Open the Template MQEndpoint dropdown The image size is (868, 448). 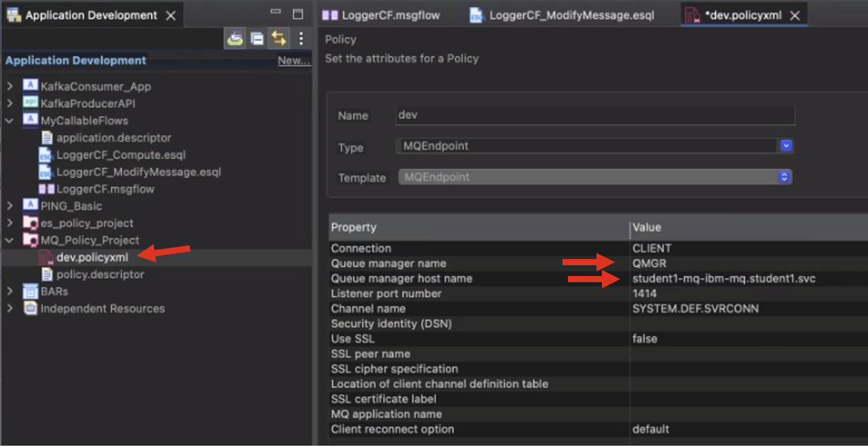(784, 177)
